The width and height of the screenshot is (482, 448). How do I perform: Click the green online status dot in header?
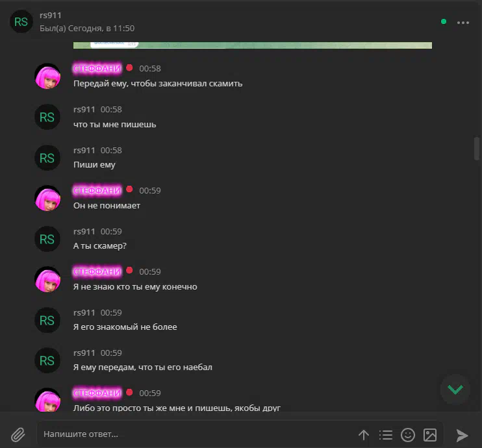point(444,21)
